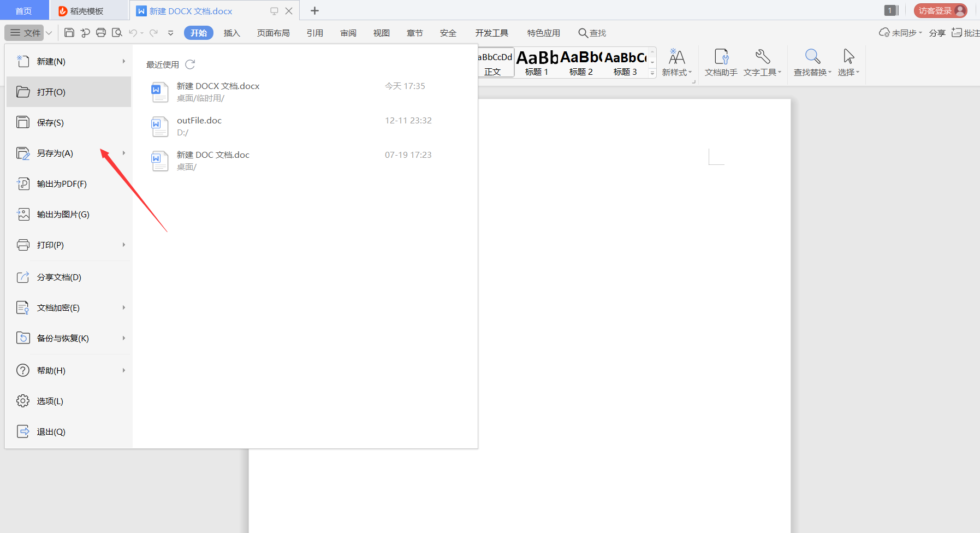Image resolution: width=980 pixels, height=533 pixels.
Task: Click the undo arrow icon
Action: tap(133, 33)
